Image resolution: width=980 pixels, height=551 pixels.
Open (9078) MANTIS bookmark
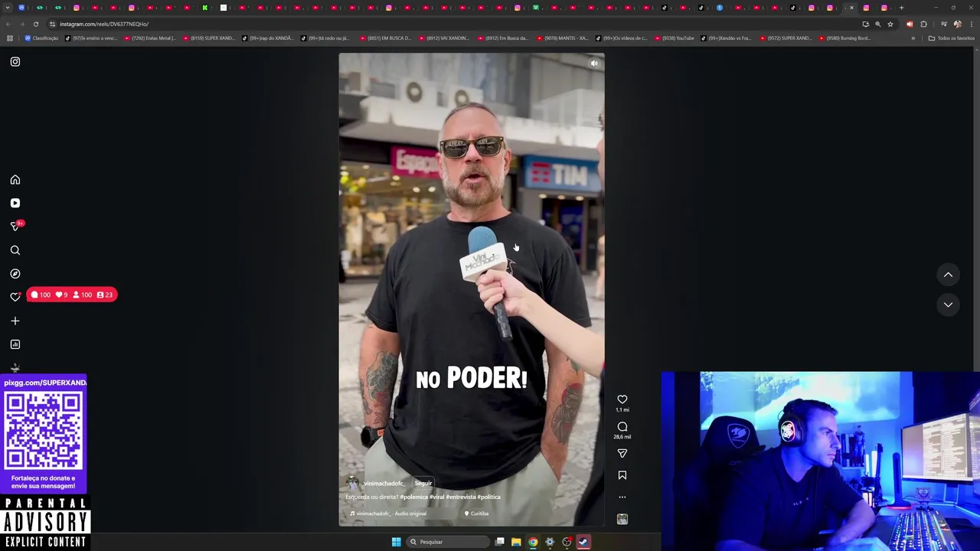tap(563, 38)
